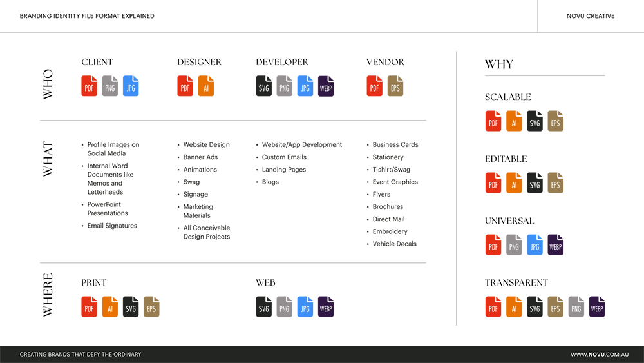Viewport: 644px width, 363px height.
Task: Click the 'Event Graphics' list item
Action: (395, 182)
